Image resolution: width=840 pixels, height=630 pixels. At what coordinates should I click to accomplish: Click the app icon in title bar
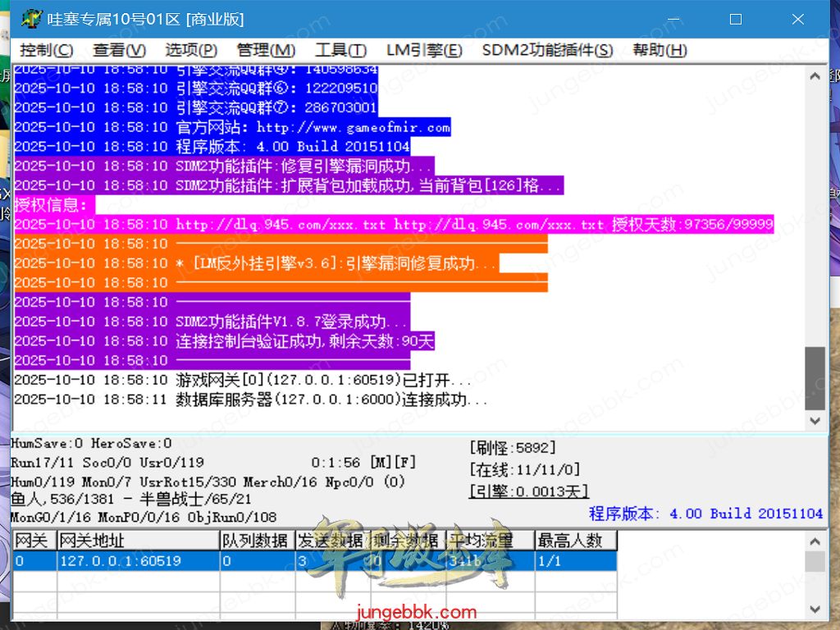[x=32, y=19]
